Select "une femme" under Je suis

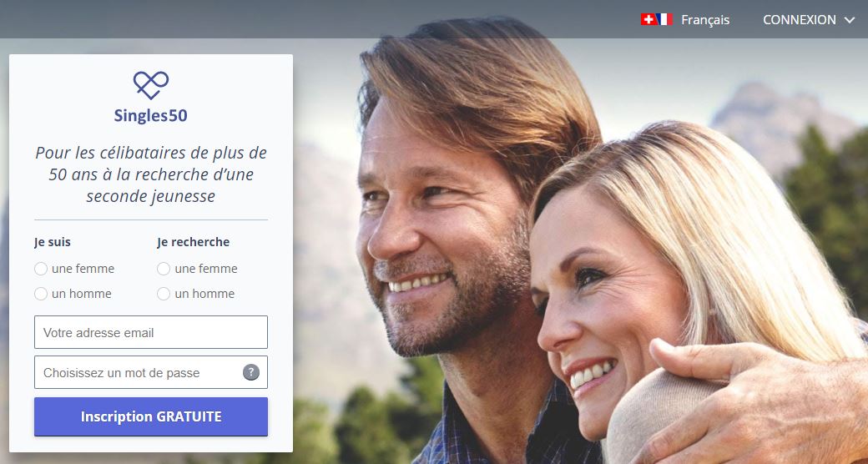pyautogui.click(x=41, y=269)
